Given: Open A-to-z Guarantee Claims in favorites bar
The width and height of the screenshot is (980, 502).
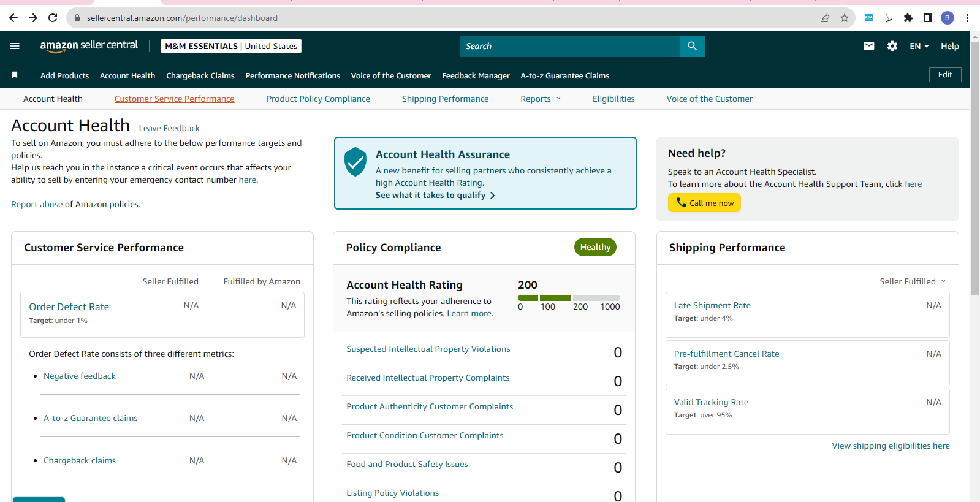Looking at the screenshot, I should coord(565,75).
